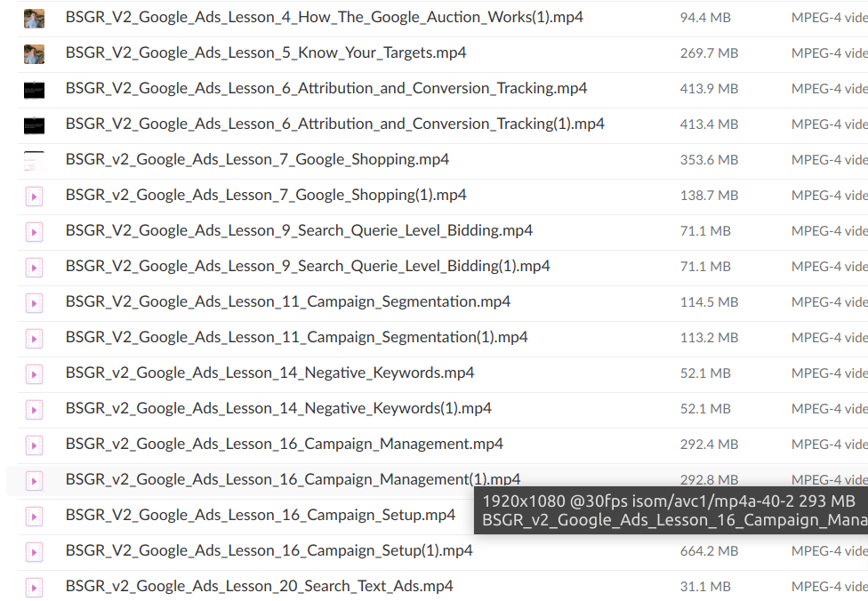Click the video icon next to Lesson_14_Negative_Keywords.mp4
The height and width of the screenshot is (601, 868).
click(x=34, y=373)
